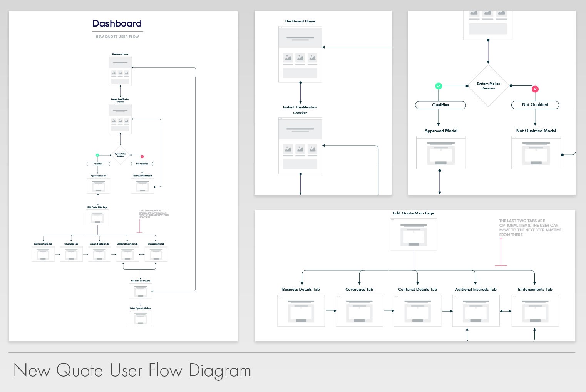Image resolution: width=586 pixels, height=392 pixels.
Task: Open the enlarged Aditional Insureds Tab wireframe
Action: tap(476, 311)
